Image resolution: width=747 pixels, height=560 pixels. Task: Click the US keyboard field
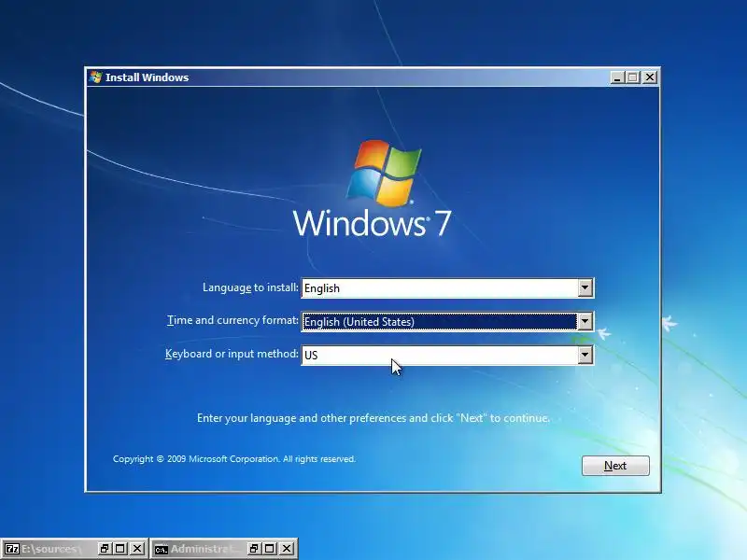tap(447, 355)
